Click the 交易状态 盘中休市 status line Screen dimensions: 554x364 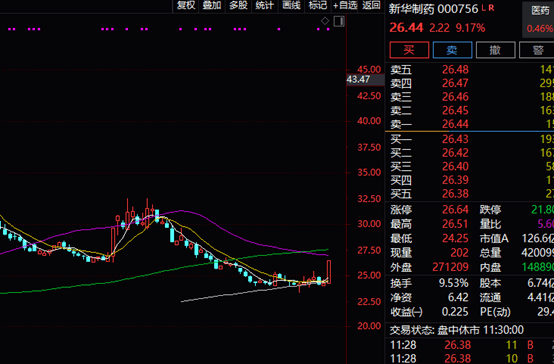click(x=457, y=330)
